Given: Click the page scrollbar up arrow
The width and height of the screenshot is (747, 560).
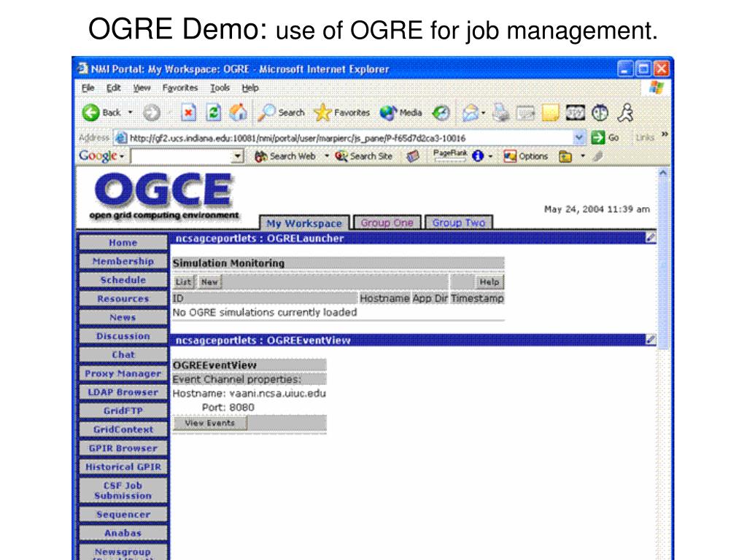Looking at the screenshot, I should [x=663, y=174].
